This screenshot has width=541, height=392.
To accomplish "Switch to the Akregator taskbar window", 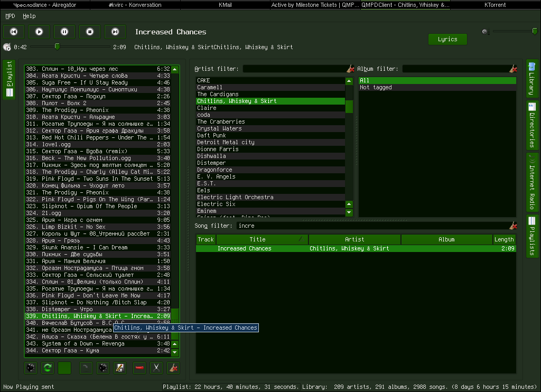I will tap(45, 5).
